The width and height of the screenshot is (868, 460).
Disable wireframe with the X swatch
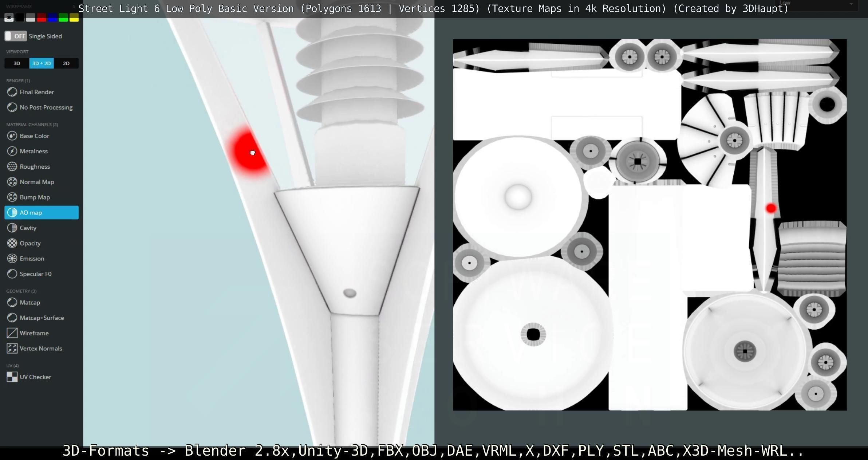(9, 17)
